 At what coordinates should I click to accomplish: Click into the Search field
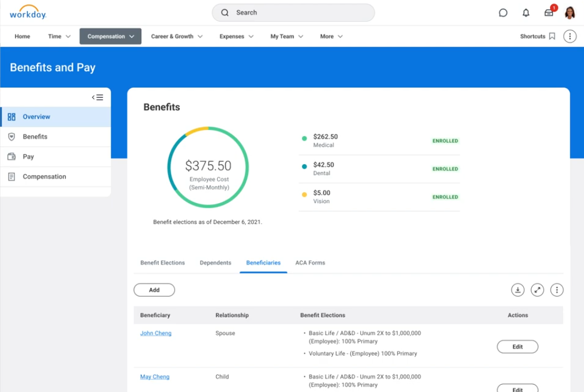coord(293,13)
